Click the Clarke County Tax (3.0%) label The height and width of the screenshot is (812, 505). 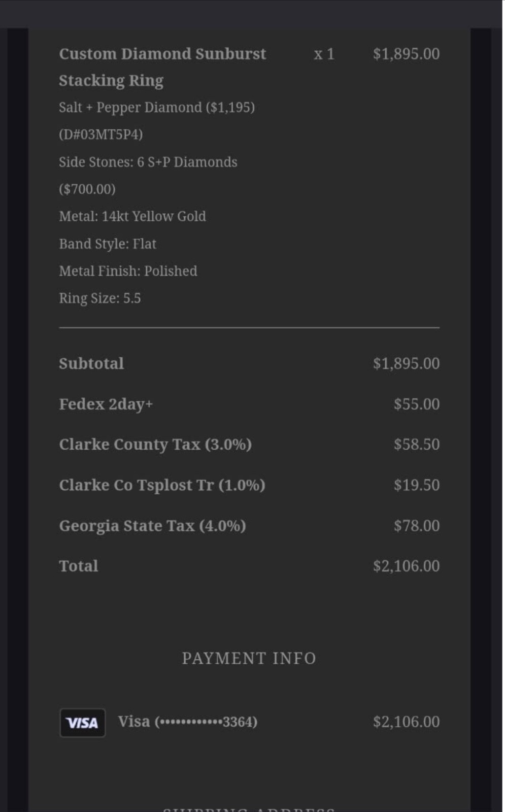(x=155, y=444)
